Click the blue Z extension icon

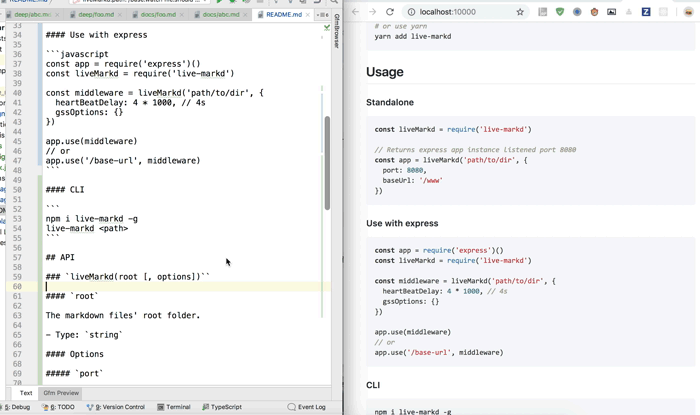coord(646,12)
